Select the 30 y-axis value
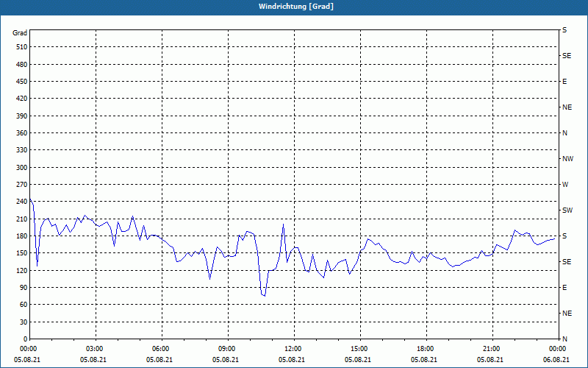Screen dimensions: 588x368 pos(24,322)
